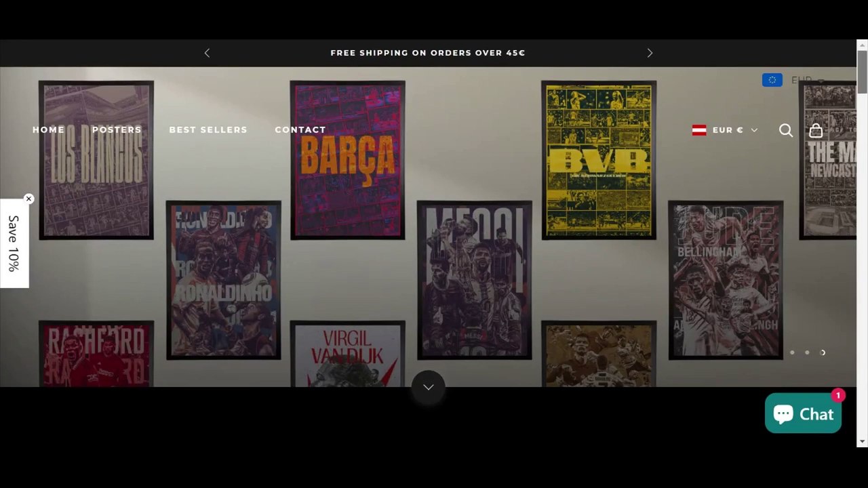Click the Los Blancos poster
The height and width of the screenshot is (488, 868).
[96, 160]
